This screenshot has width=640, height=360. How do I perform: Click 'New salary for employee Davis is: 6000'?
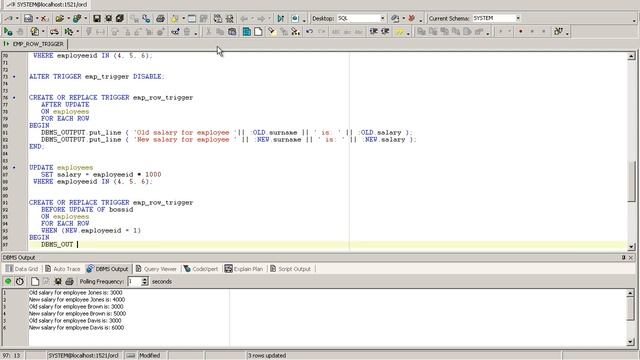[76, 328]
